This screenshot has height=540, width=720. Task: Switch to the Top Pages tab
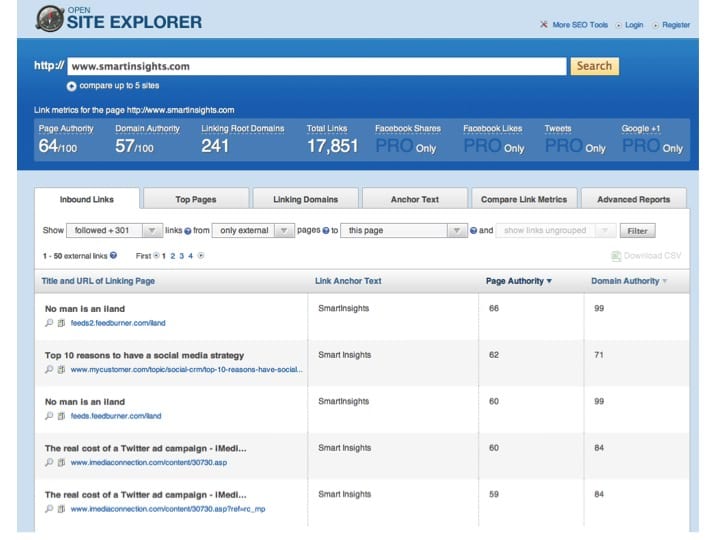click(196, 199)
